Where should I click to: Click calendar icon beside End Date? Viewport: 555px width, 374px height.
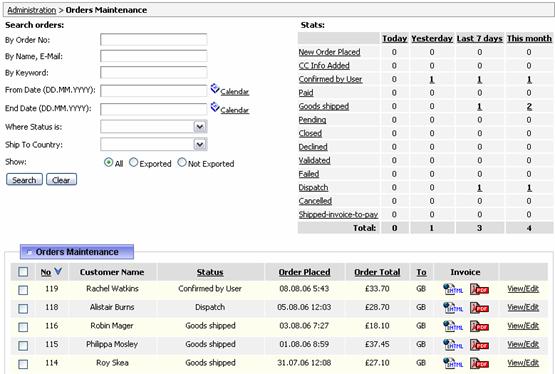click(214, 107)
